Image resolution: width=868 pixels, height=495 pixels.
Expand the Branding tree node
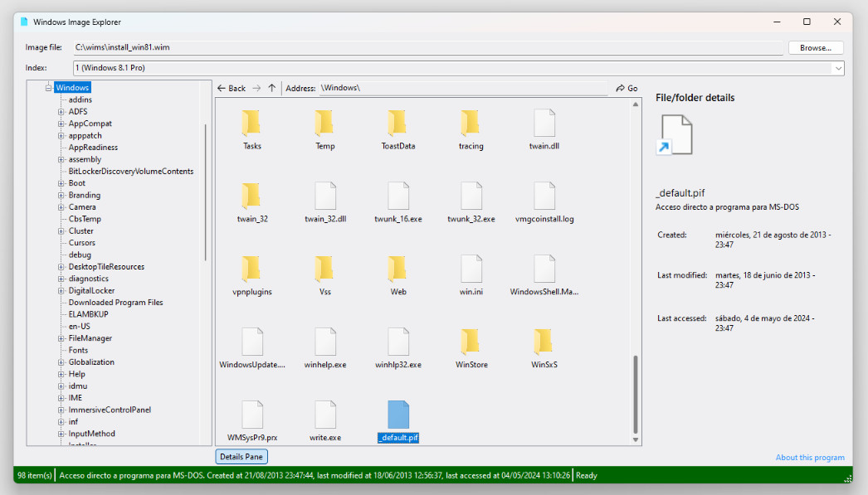pos(61,195)
